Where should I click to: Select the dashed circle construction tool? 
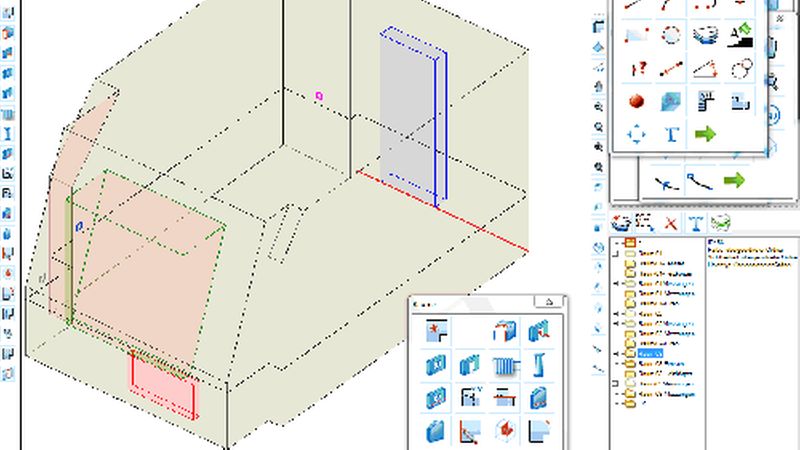click(671, 35)
